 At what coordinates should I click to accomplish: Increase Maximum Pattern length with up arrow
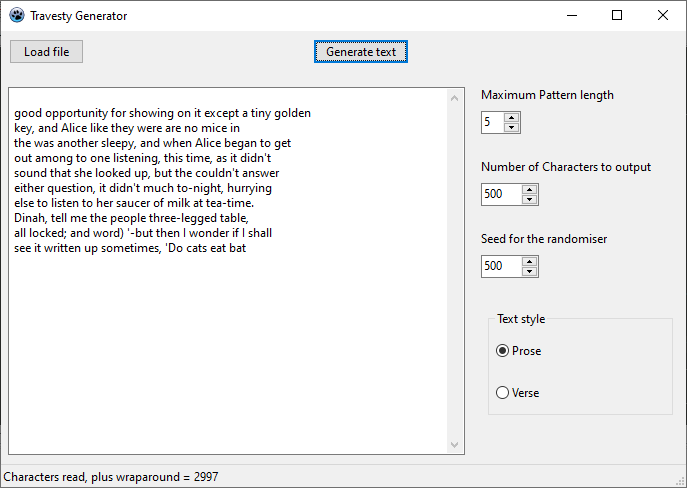(511, 117)
